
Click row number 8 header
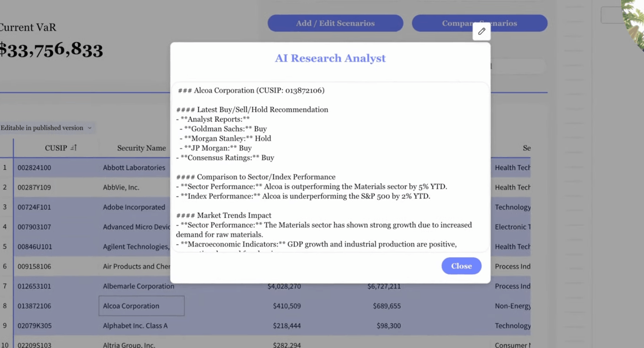5,306
